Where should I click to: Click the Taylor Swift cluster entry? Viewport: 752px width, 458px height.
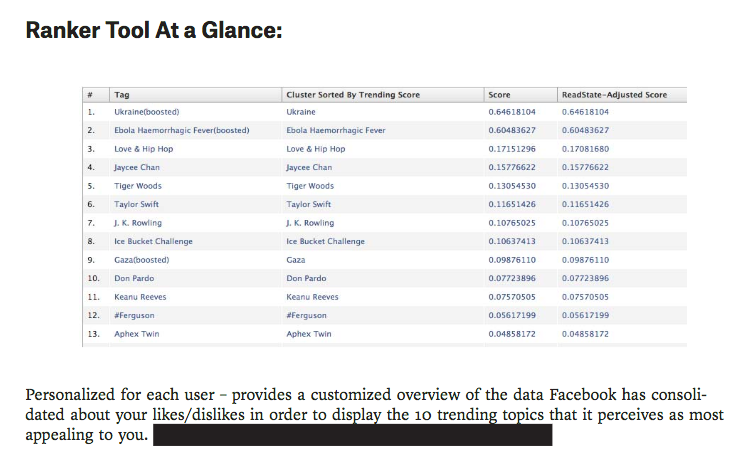308,204
